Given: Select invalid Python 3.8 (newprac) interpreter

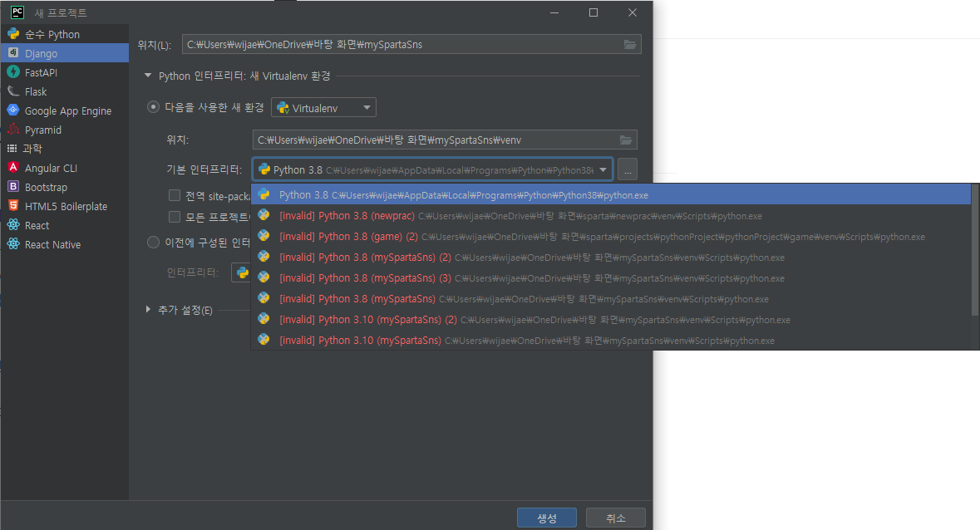Looking at the screenshot, I should 611,216.
